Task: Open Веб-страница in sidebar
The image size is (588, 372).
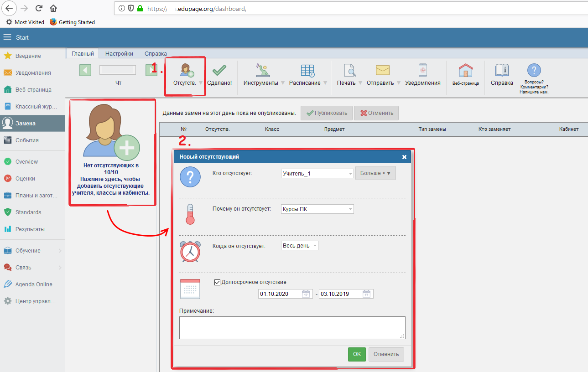Action: pyautogui.click(x=32, y=90)
